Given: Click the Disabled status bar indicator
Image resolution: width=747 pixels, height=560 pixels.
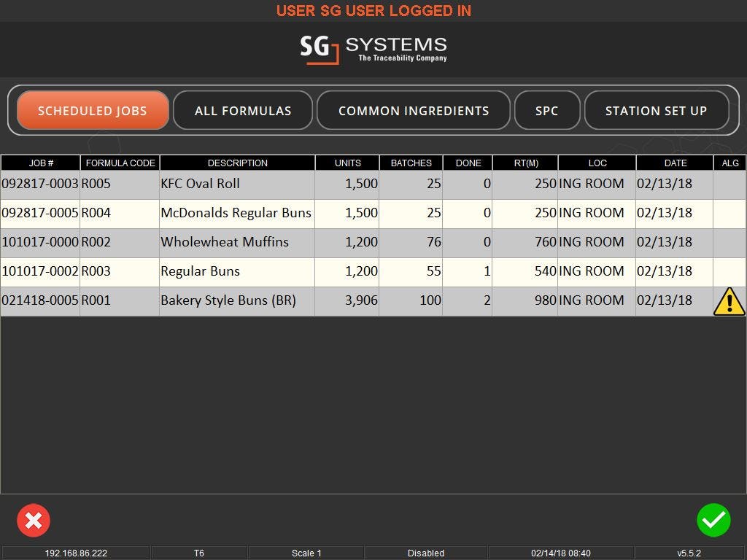Looking at the screenshot, I should [x=426, y=553].
